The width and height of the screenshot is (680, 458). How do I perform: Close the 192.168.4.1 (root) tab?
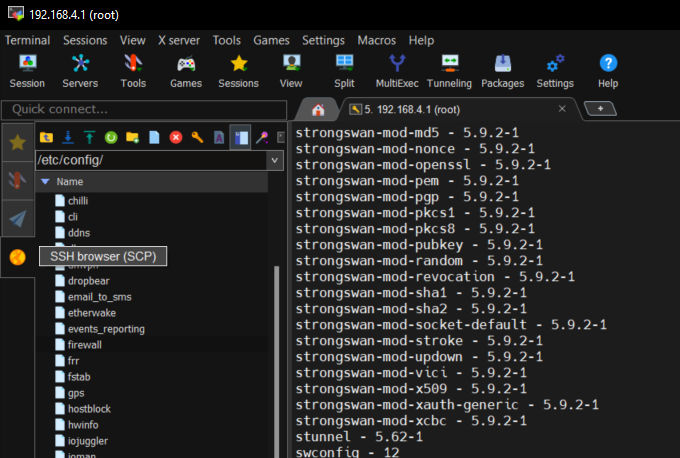pyautogui.click(x=562, y=108)
